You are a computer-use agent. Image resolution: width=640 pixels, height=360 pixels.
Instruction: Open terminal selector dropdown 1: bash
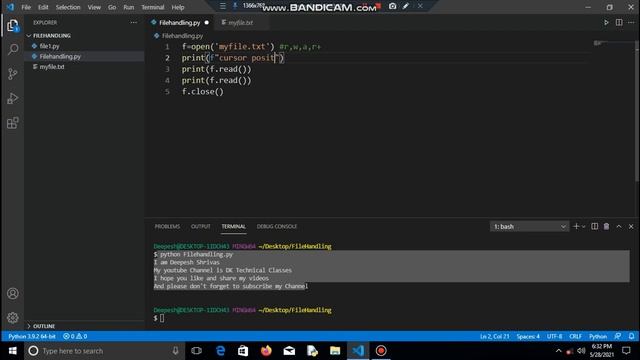(529, 227)
